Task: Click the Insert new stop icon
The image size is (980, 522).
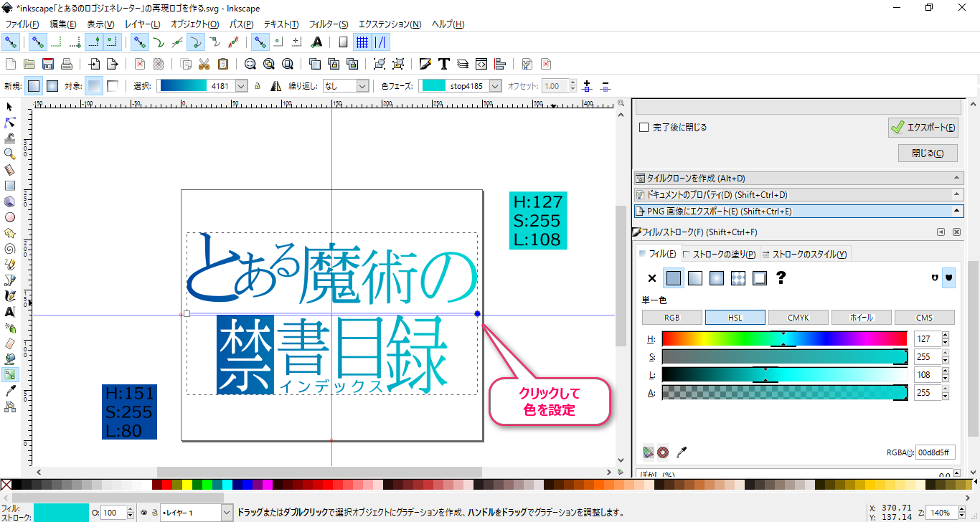Action: click(587, 86)
